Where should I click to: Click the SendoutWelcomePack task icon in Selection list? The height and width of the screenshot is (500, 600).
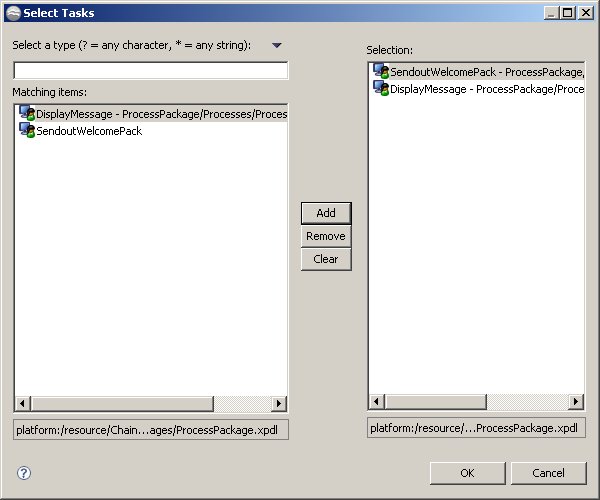381,71
